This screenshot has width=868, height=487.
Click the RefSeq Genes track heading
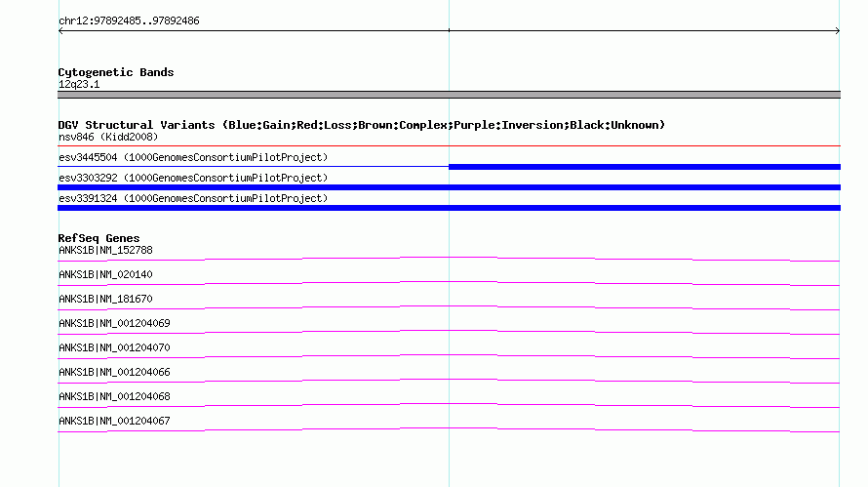[99, 238]
